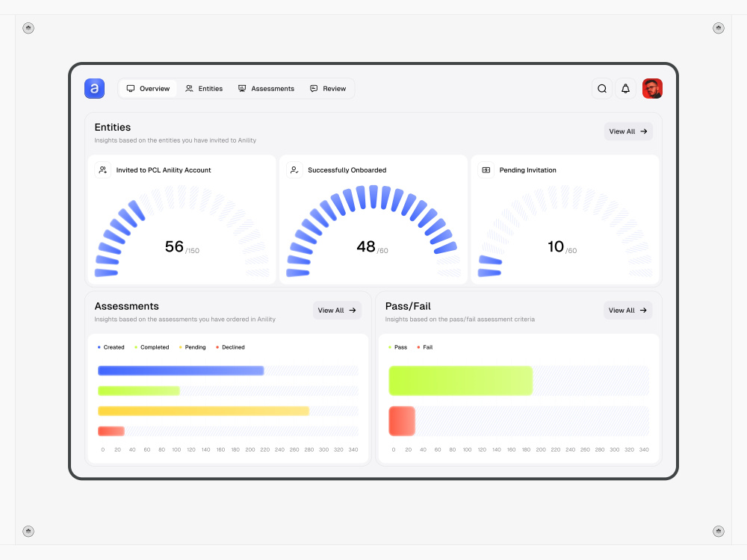Click the red Declined bar

coord(111,431)
